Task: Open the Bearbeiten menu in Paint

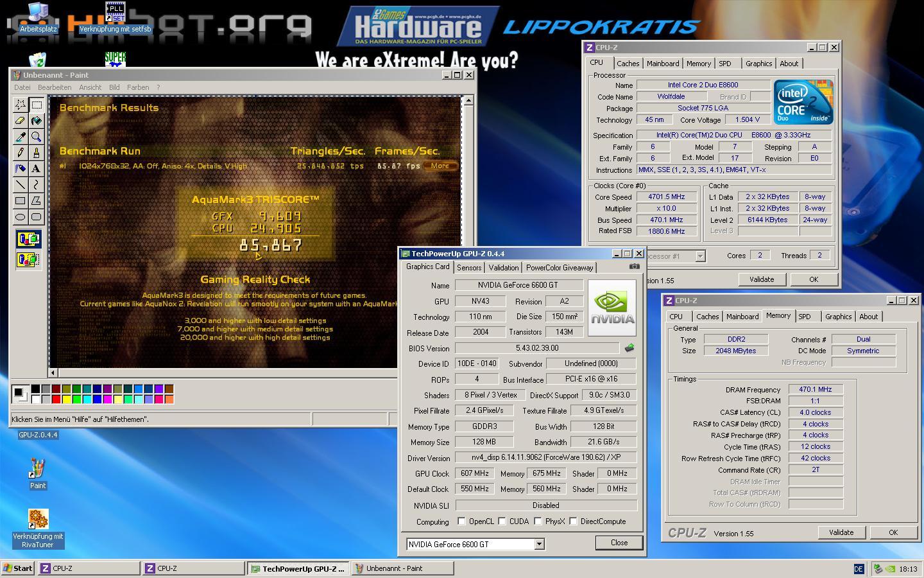Action: [55, 87]
